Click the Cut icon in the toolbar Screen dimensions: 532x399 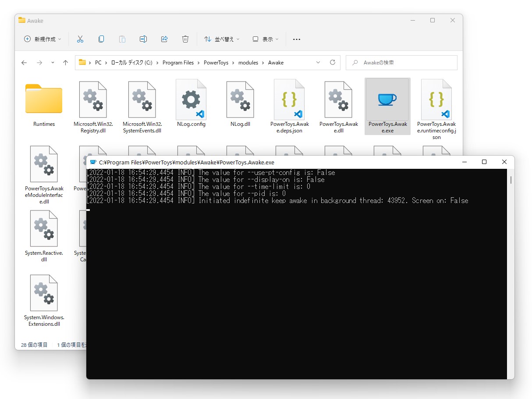point(80,39)
